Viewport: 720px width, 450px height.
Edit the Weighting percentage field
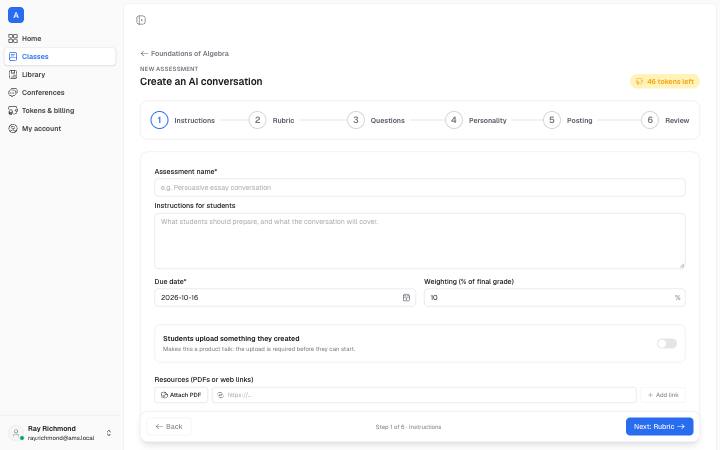[555, 298]
